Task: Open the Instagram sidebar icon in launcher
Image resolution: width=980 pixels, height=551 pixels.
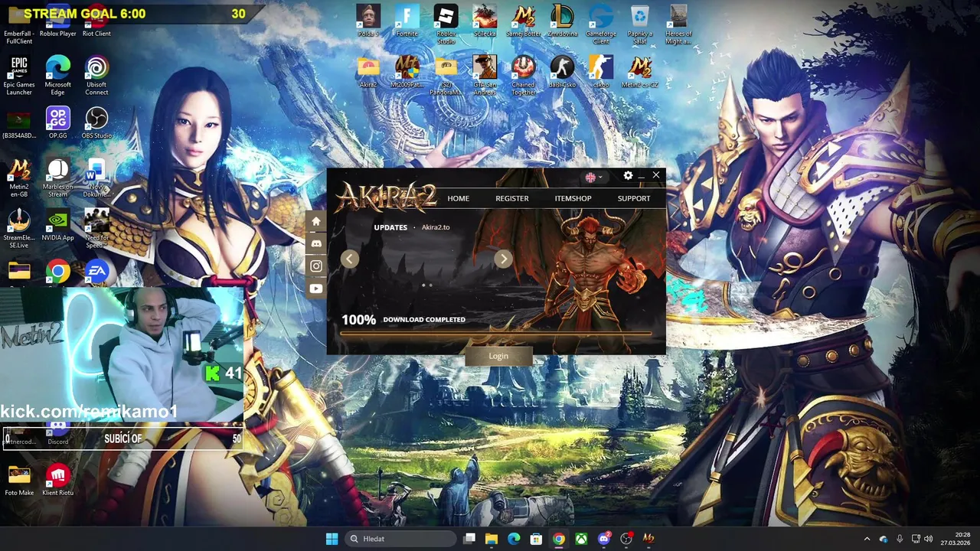Action: (315, 266)
